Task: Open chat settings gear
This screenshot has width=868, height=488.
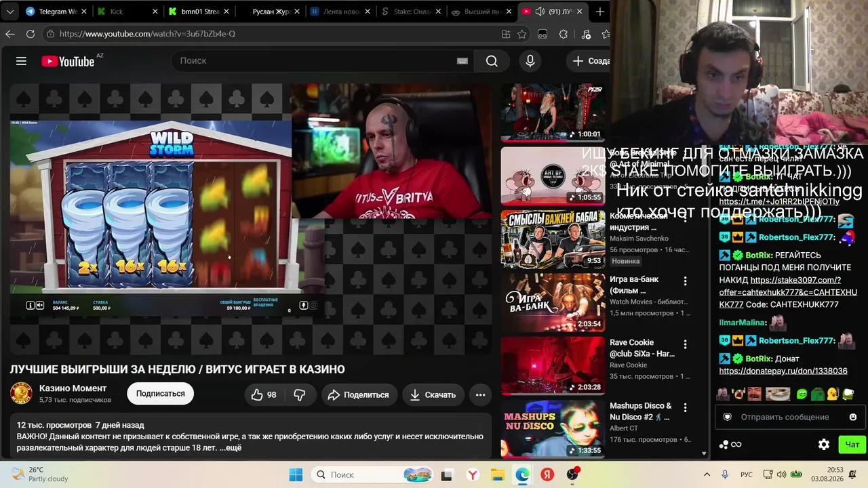Action: point(824,445)
